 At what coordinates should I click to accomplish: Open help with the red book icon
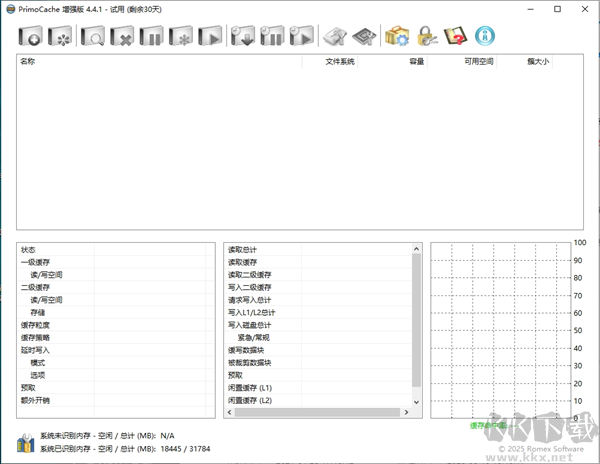coord(455,37)
